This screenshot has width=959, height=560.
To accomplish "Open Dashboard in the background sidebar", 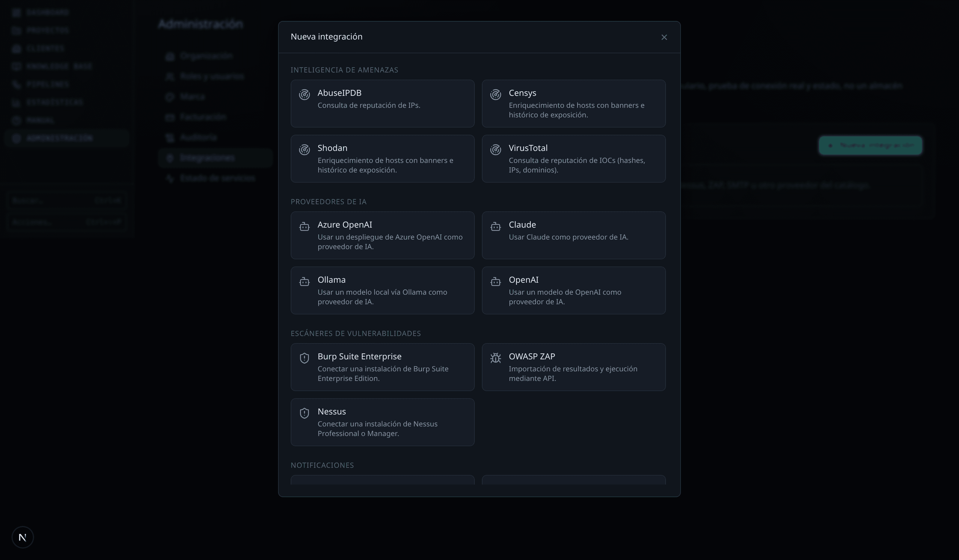I will [x=67, y=13].
